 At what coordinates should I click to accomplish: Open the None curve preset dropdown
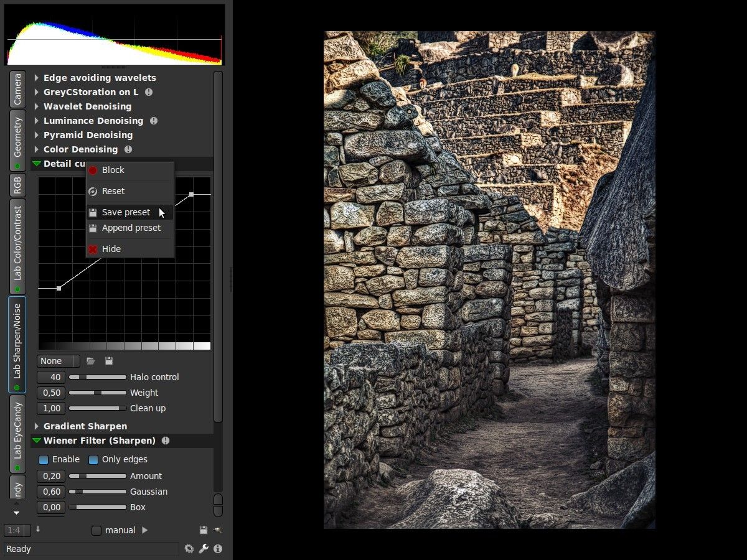coord(57,360)
